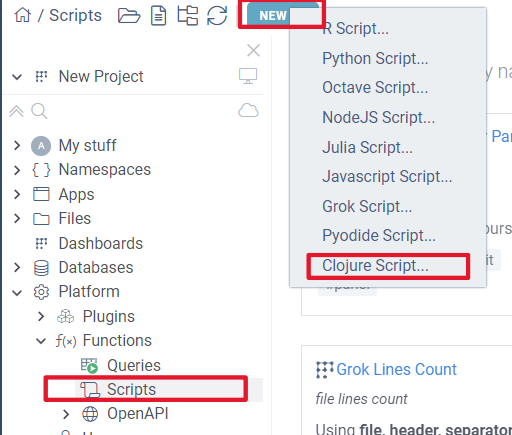The height and width of the screenshot is (435, 512).
Task: Open the Grok Lines Count script link
Action: pyautogui.click(x=396, y=369)
